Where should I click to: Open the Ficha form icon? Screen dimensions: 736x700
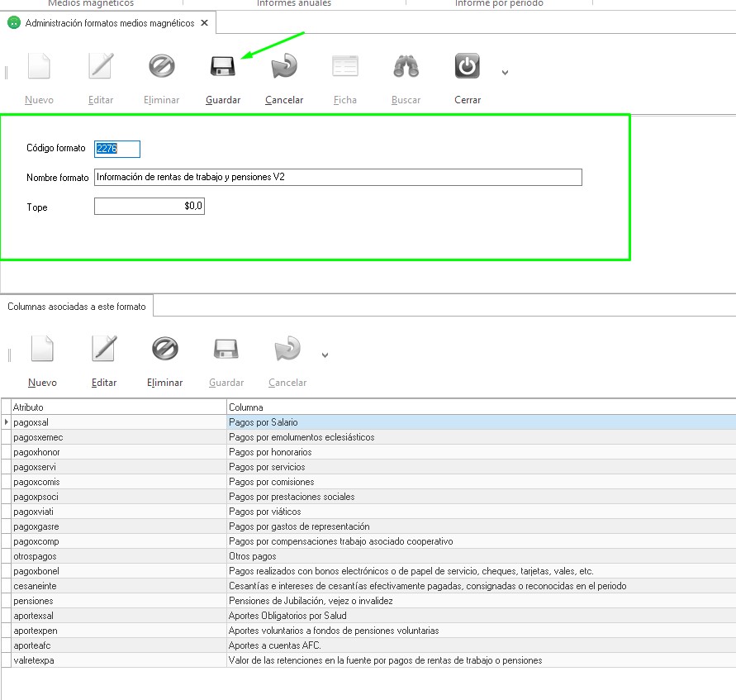345,67
